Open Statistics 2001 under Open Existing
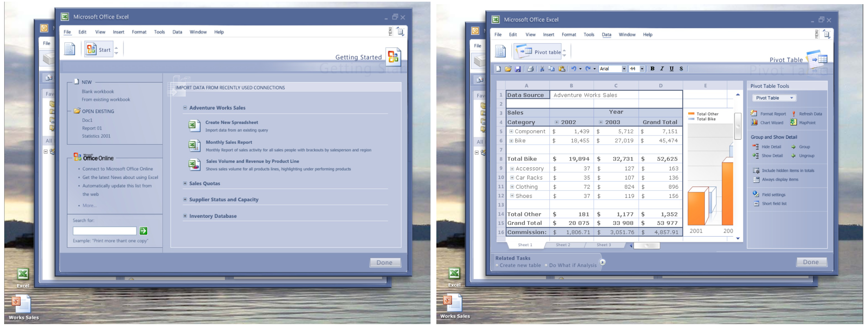The height and width of the screenshot is (328, 868). 96,136
